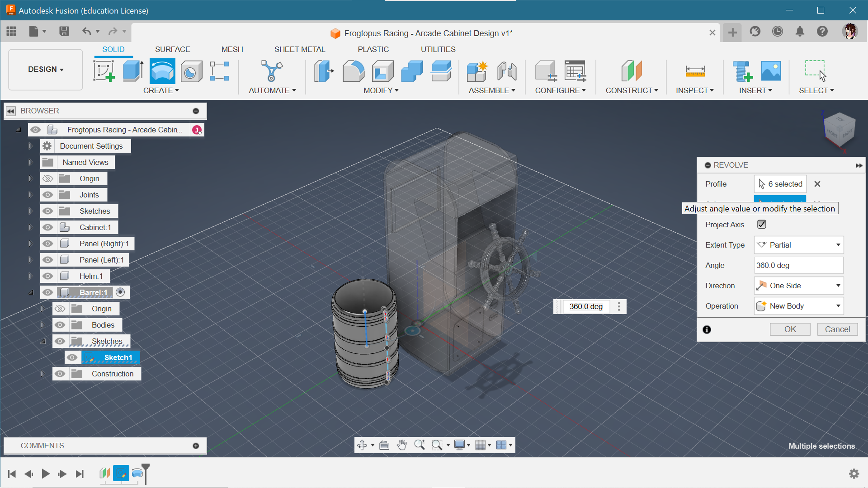This screenshot has width=868, height=488.
Task: Open the Extent Type Partial dropdown
Action: click(799, 245)
